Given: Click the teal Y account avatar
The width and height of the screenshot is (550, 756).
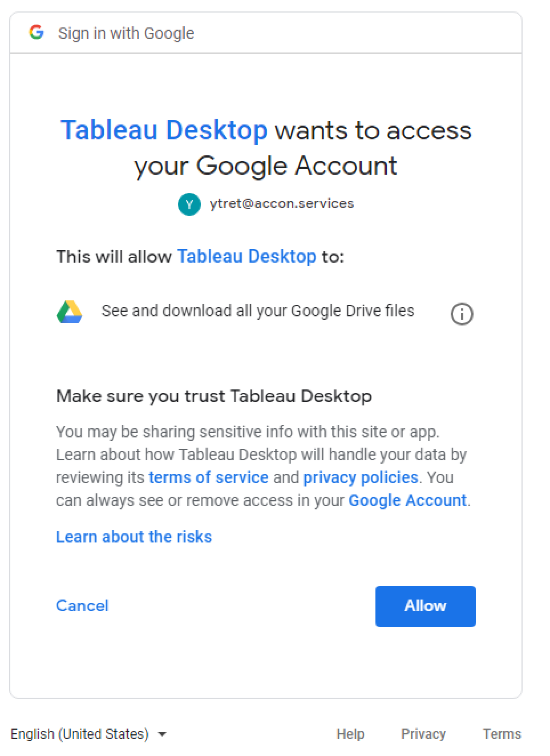Looking at the screenshot, I should tap(189, 204).
